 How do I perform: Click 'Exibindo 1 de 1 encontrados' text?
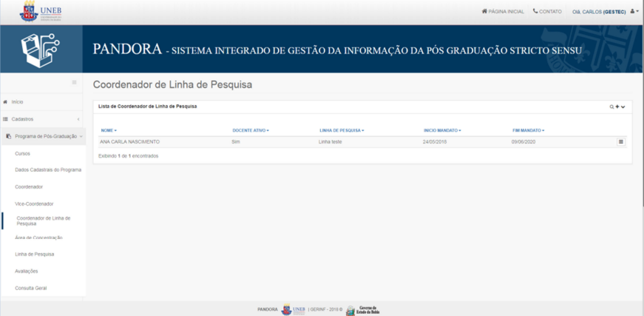[129, 156]
